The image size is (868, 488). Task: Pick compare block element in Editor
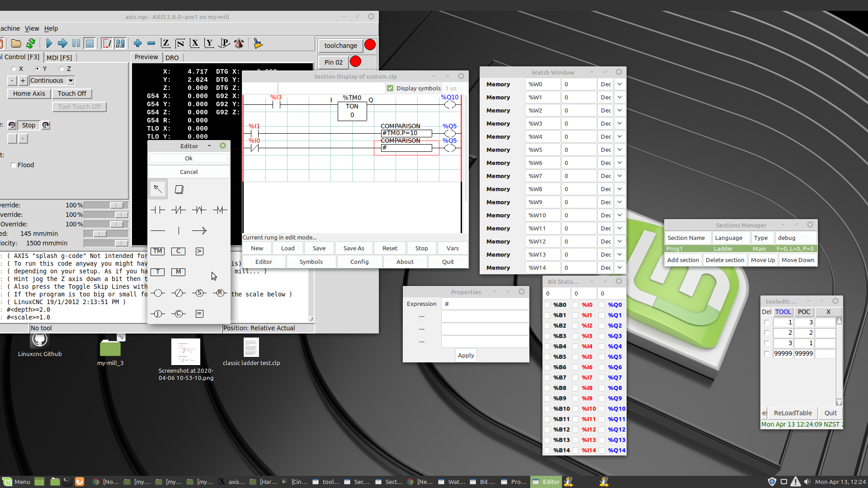click(199, 251)
